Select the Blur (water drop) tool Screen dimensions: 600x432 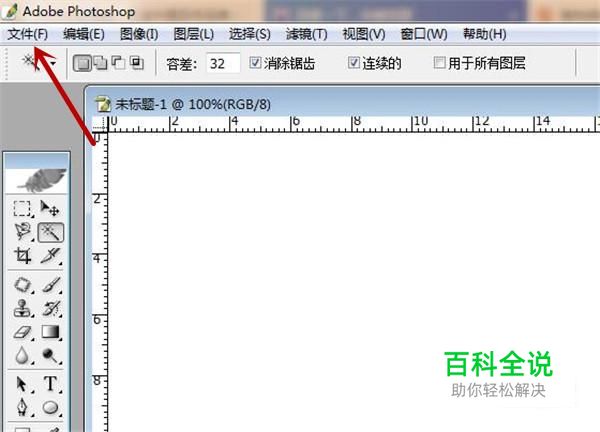pyautogui.click(x=22, y=355)
